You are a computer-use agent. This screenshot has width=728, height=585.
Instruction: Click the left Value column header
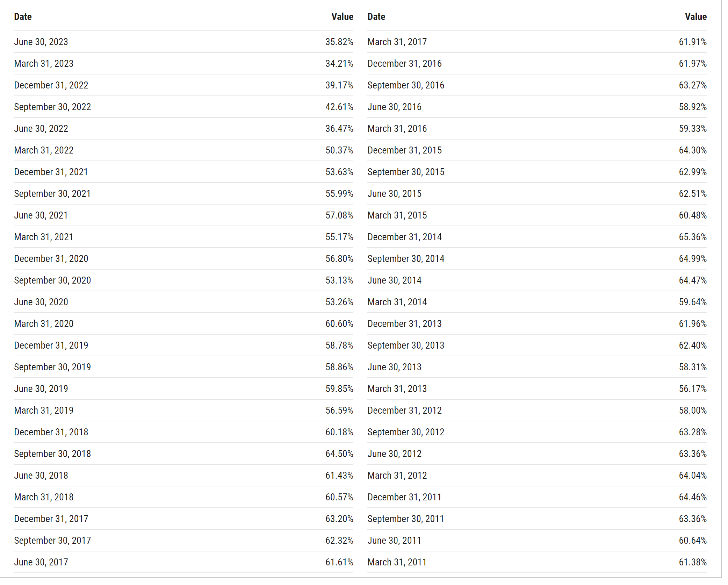click(342, 17)
